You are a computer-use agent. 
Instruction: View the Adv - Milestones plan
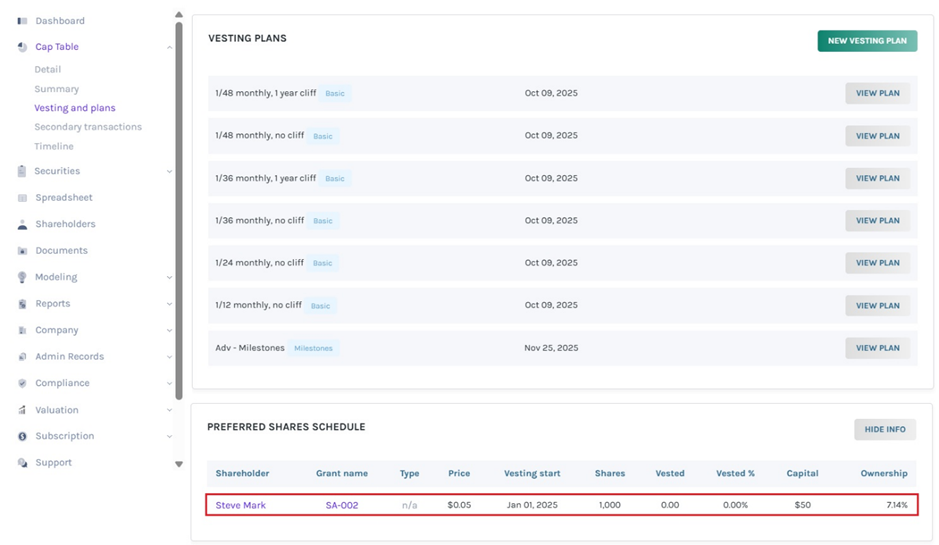tap(876, 348)
